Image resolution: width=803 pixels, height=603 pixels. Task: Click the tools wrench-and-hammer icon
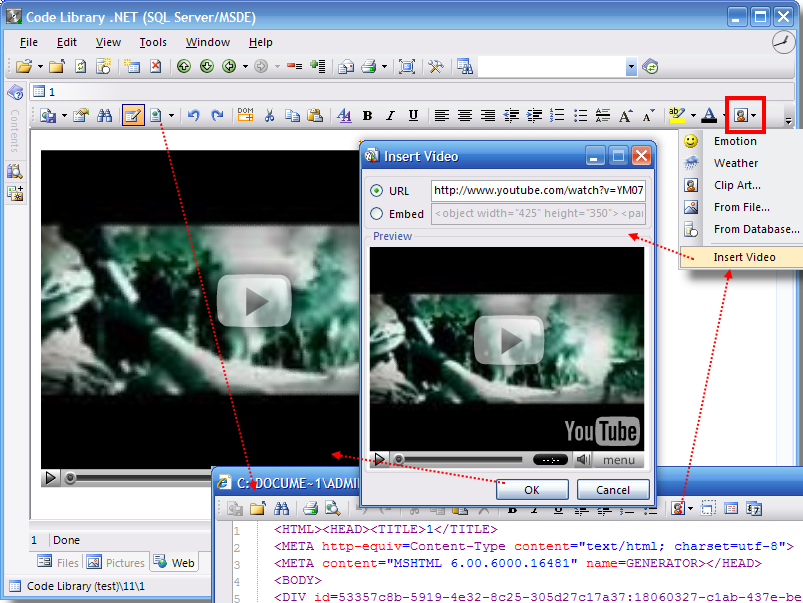pyautogui.click(x=436, y=67)
